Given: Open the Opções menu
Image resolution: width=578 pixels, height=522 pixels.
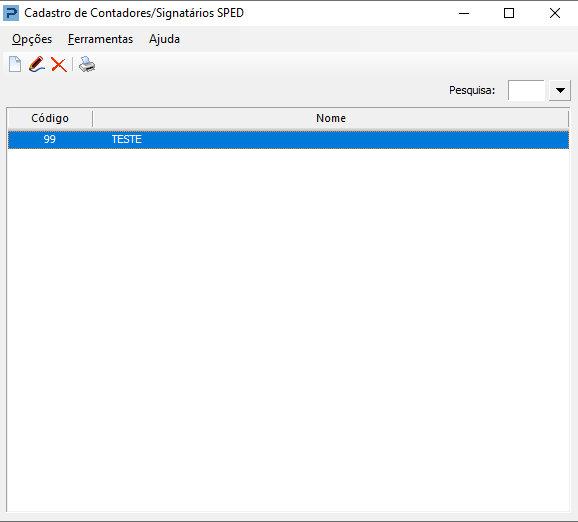Looking at the screenshot, I should 32,39.
